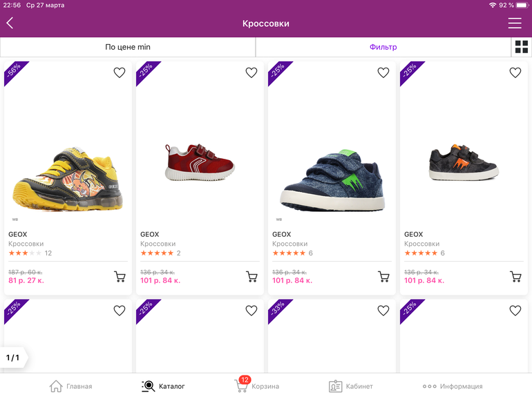The width and height of the screenshot is (532, 399).
Task: Open the red GEOX sneaker product image
Action: click(200, 164)
